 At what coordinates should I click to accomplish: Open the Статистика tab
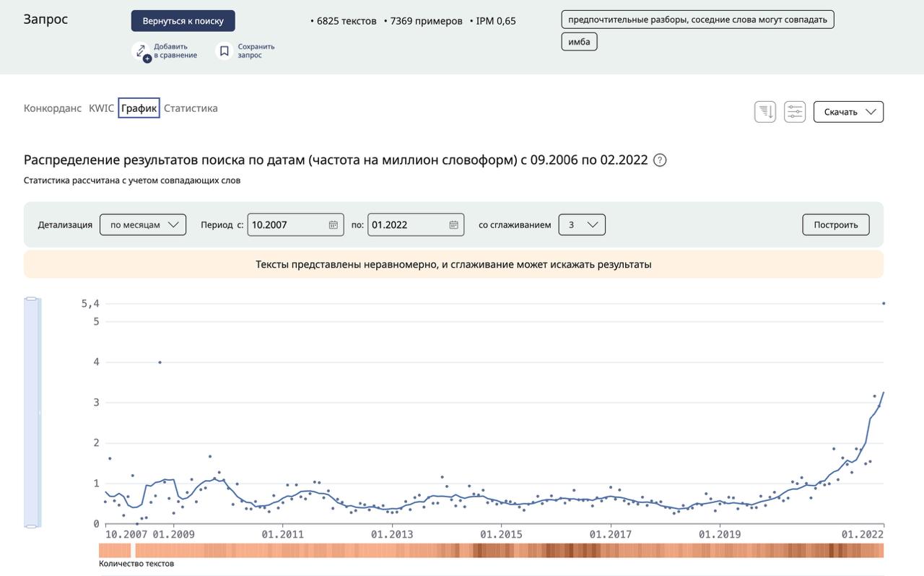coord(191,108)
